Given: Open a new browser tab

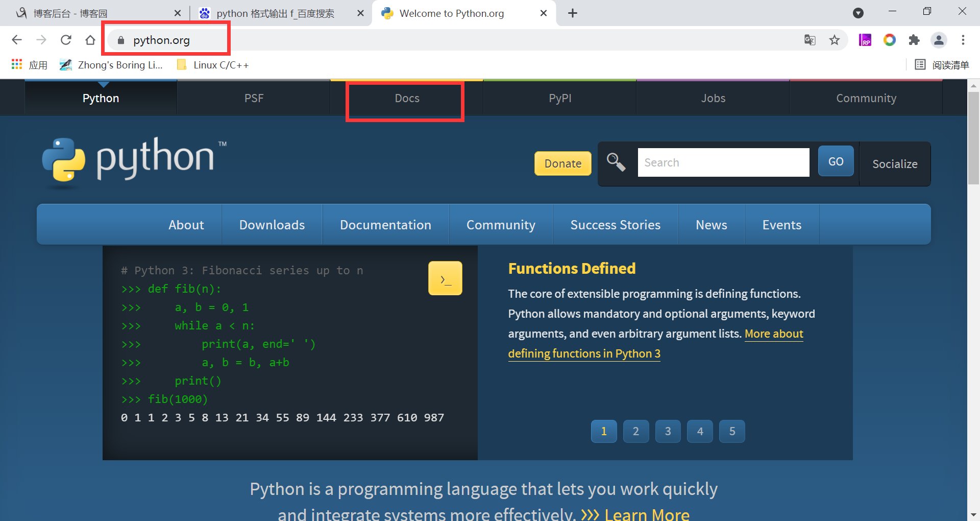Looking at the screenshot, I should pyautogui.click(x=573, y=13).
